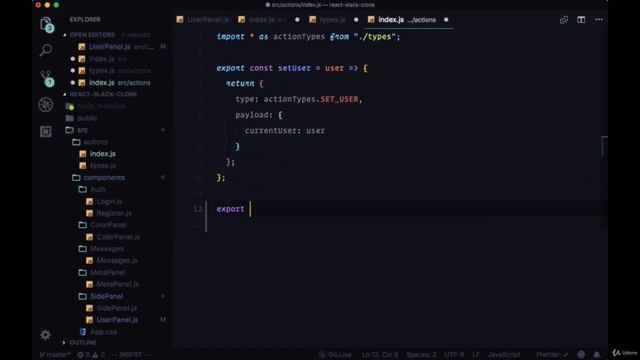Change indentation via Spaces: 2
Viewport: 640px width, 360px height.
point(421,355)
